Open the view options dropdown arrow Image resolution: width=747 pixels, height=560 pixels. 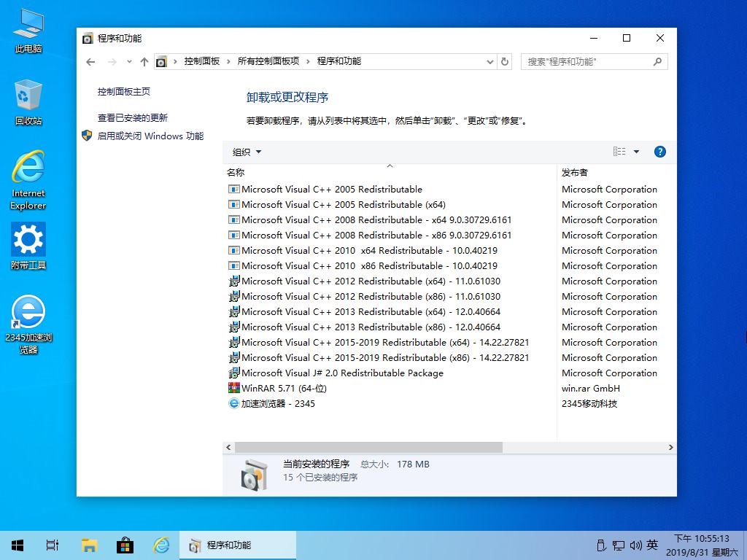click(636, 152)
